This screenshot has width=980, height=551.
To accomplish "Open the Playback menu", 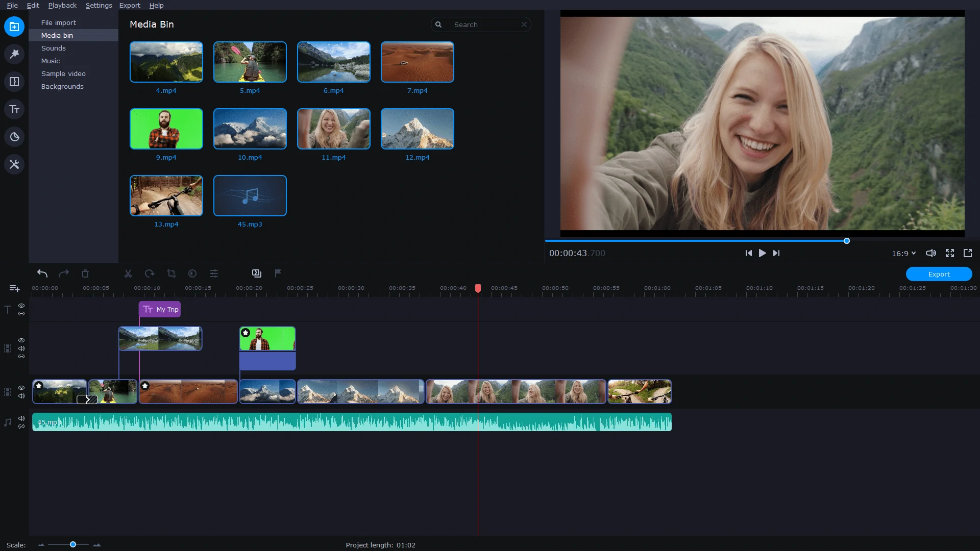I will pos(62,6).
